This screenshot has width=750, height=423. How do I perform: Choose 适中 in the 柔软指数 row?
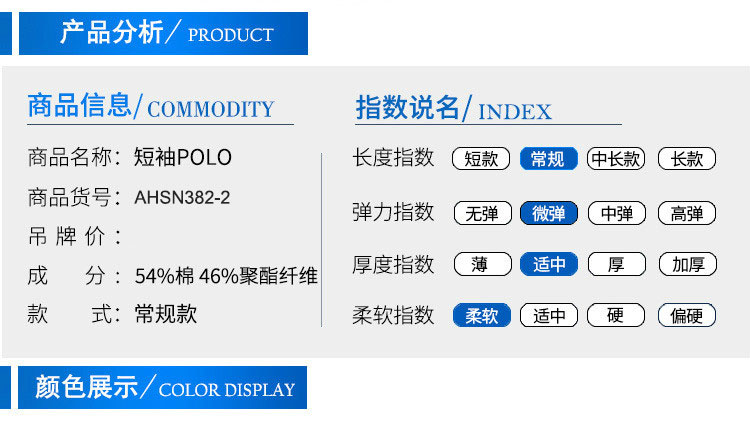549,316
